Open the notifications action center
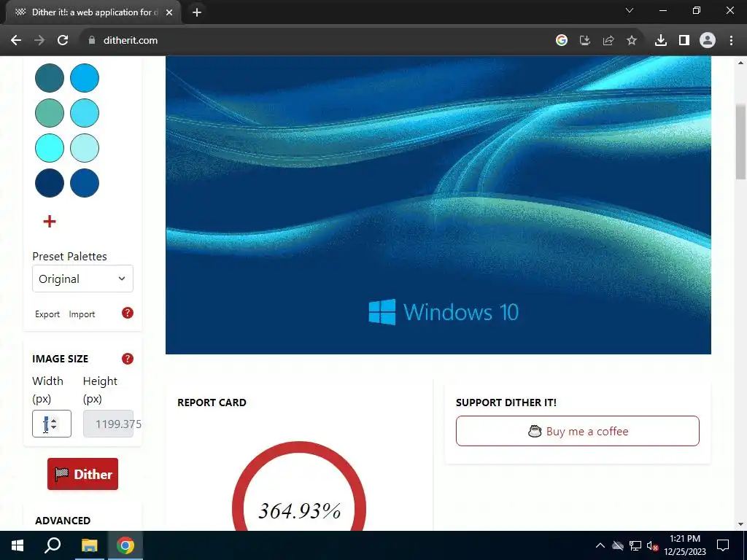 click(723, 545)
